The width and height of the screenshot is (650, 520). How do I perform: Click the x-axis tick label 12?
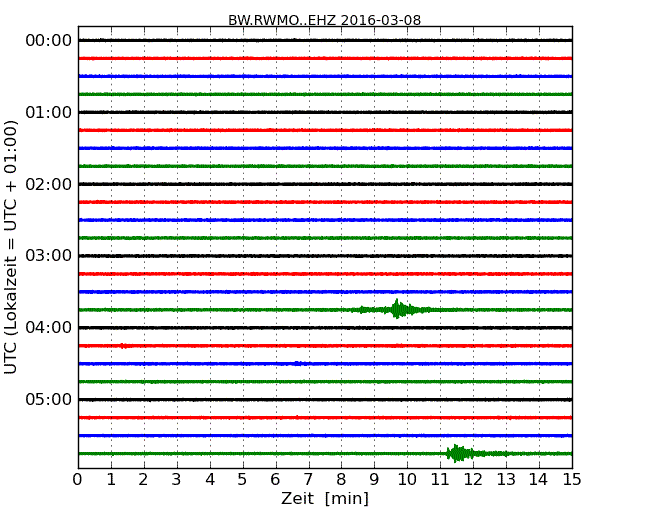[473, 480]
